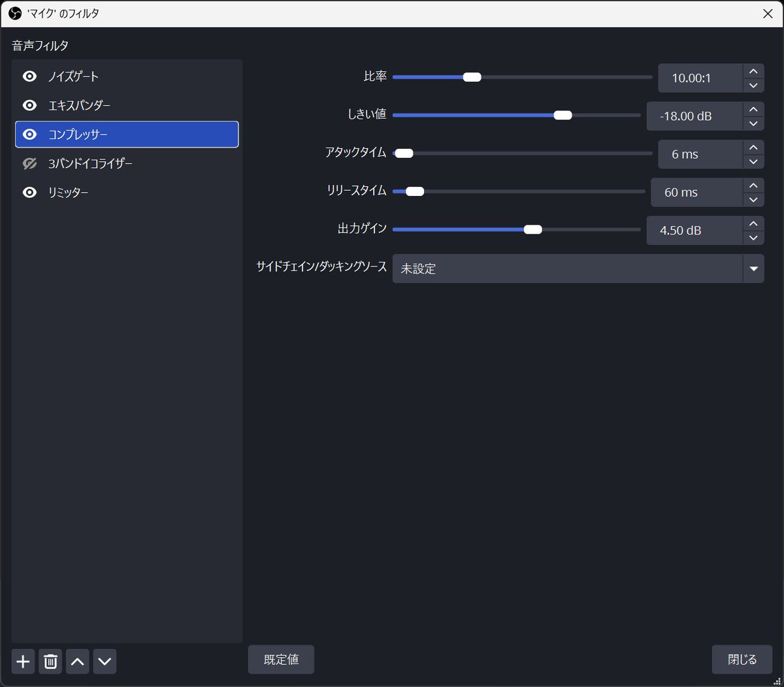Click the 閉じる button
This screenshot has height=687, width=784.
pos(742,660)
